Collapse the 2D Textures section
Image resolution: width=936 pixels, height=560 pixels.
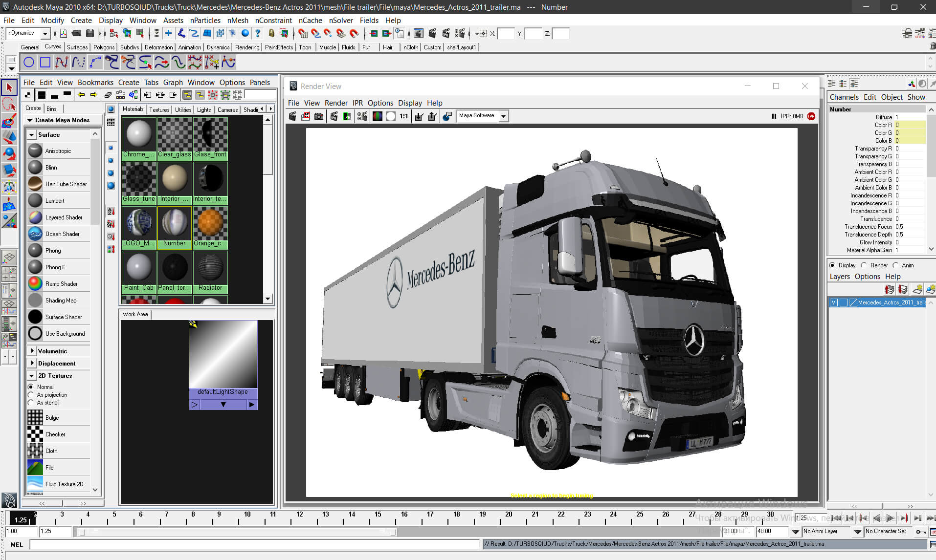(x=32, y=375)
